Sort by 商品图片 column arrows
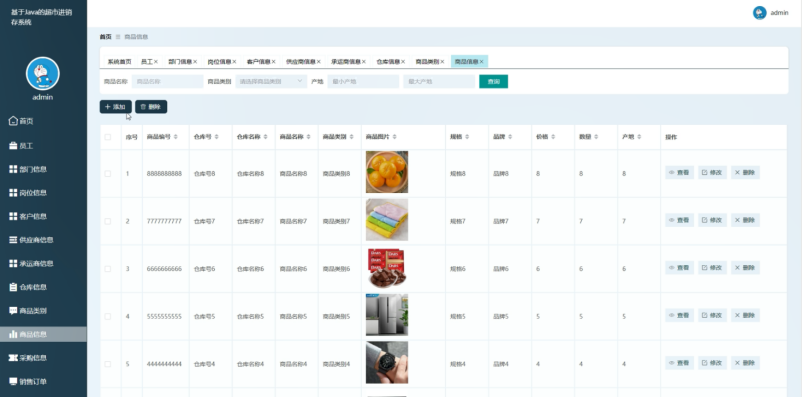 [395, 137]
